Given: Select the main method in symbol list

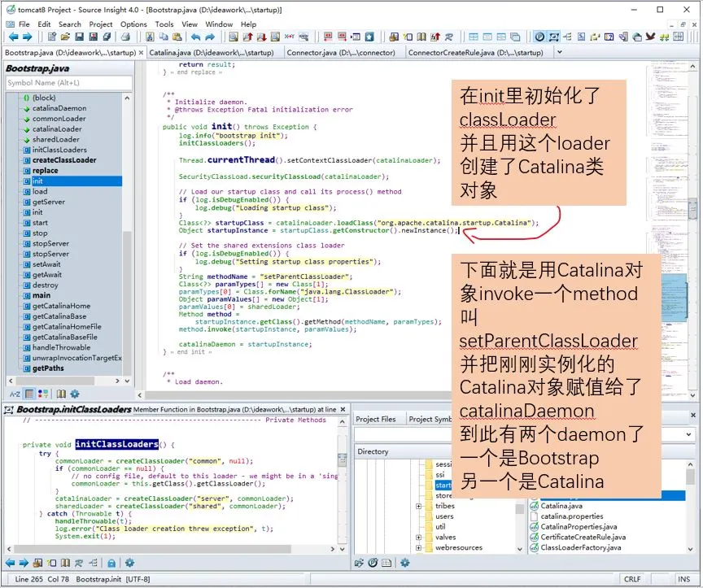Looking at the screenshot, I should (41, 295).
